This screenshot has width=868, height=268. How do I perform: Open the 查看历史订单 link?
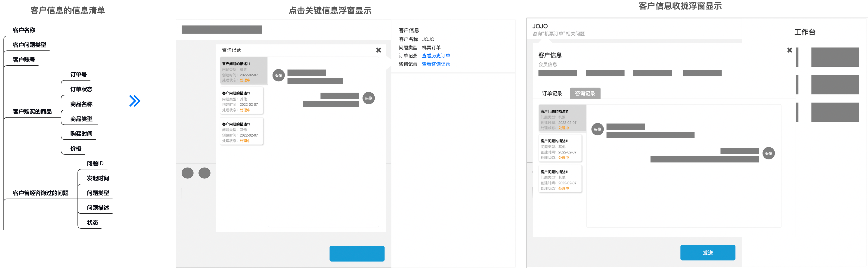point(436,56)
